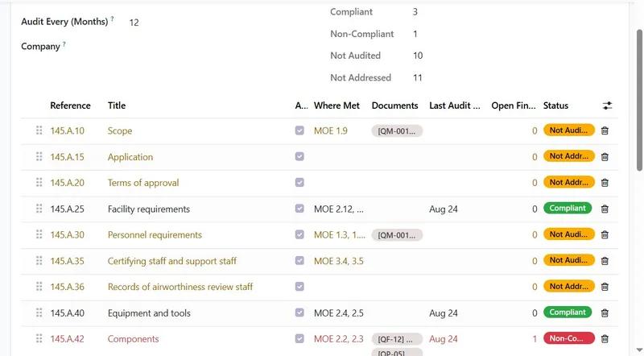This screenshot has height=356, width=644.
Task: Sort by the Title column header
Action: (117, 106)
